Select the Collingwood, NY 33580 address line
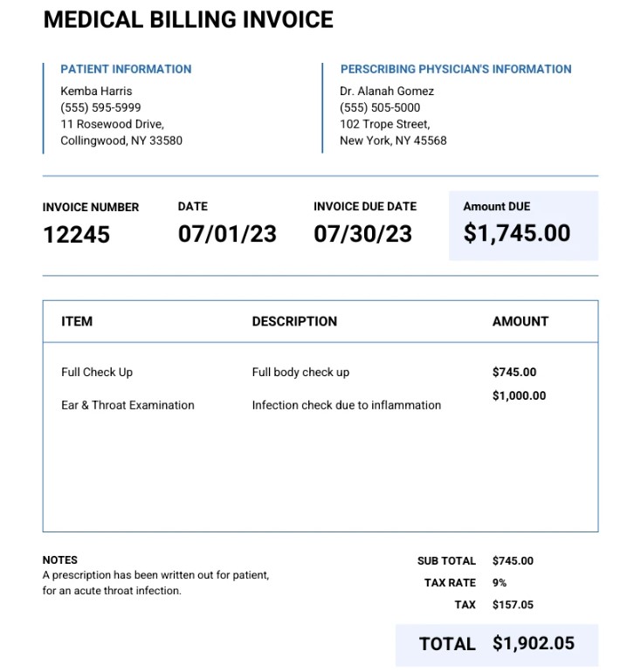Image resolution: width=641 pixels, height=672 pixels. (x=121, y=141)
